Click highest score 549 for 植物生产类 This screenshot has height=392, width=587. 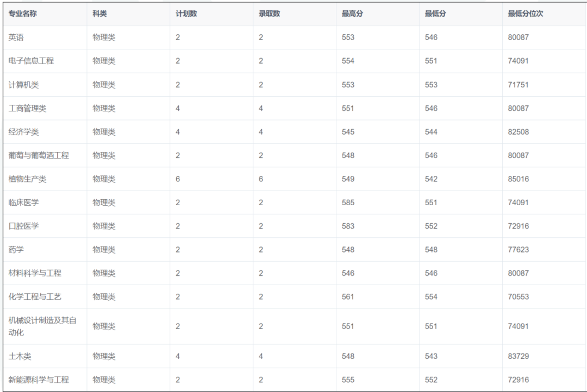point(348,179)
